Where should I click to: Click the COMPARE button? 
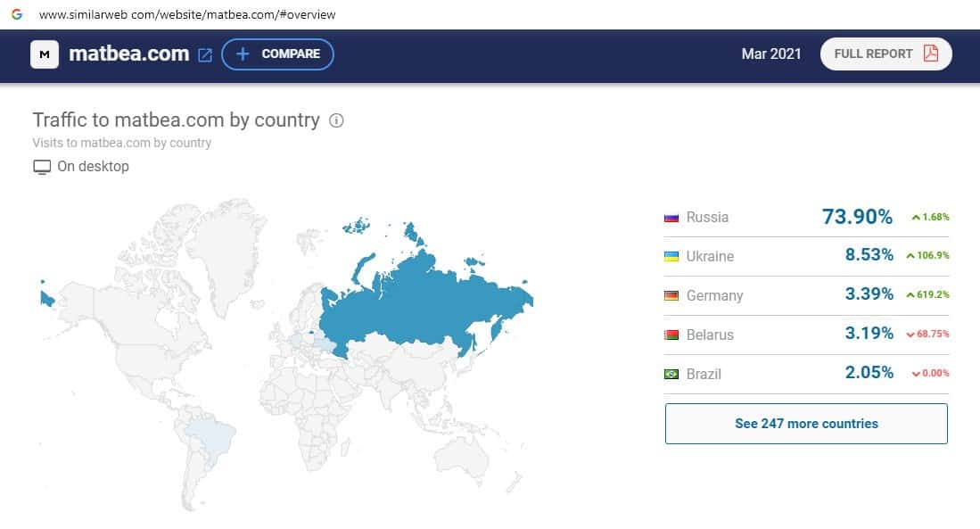[x=277, y=54]
